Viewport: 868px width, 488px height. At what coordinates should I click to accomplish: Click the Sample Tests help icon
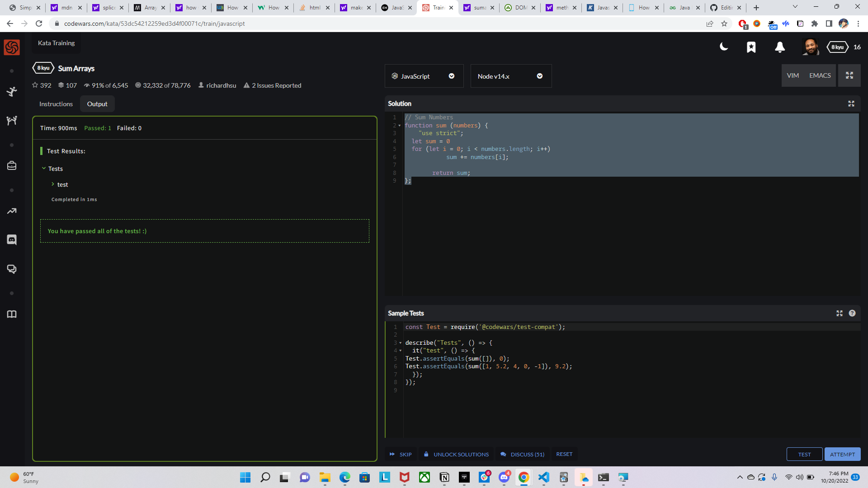coord(852,313)
